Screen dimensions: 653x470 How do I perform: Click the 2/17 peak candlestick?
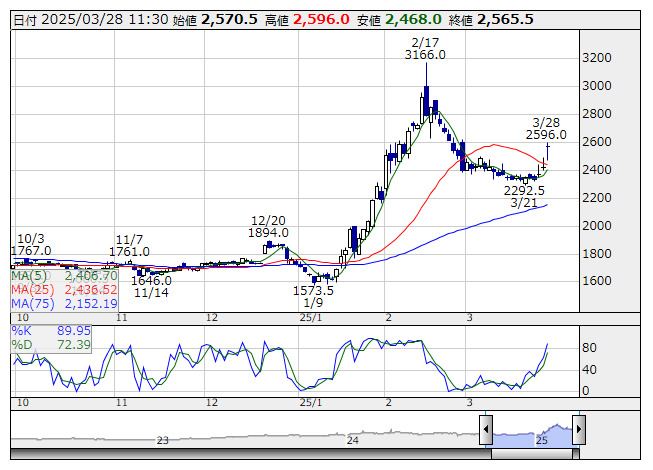(x=426, y=100)
